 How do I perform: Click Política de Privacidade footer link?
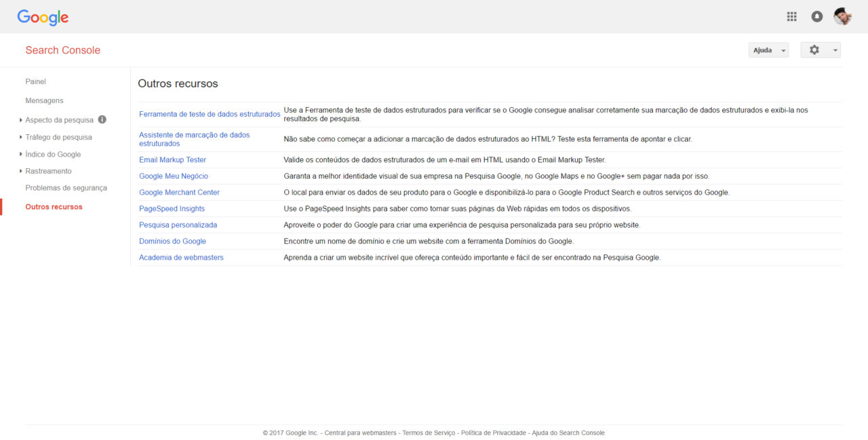pyautogui.click(x=493, y=433)
